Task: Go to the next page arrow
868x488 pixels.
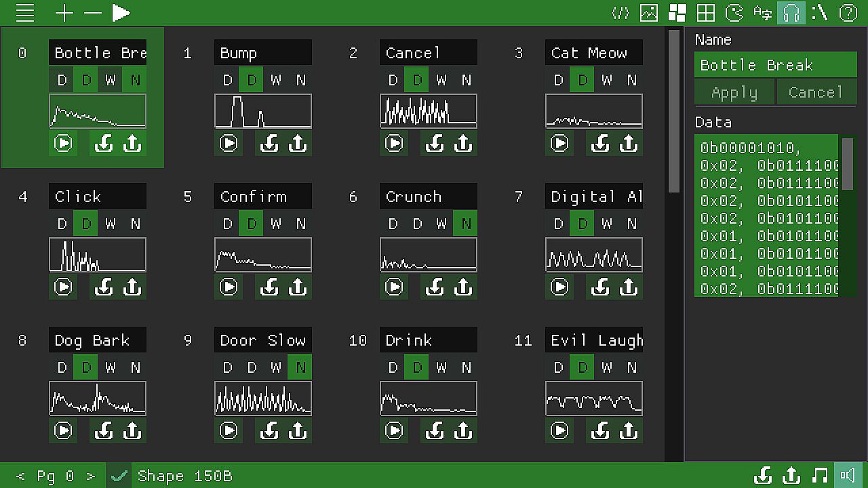Action: click(x=91, y=476)
